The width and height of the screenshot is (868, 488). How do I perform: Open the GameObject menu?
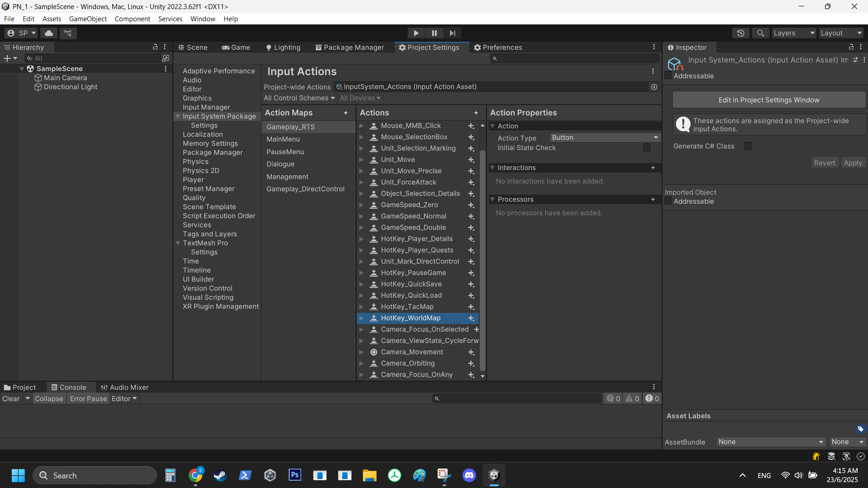pyautogui.click(x=88, y=19)
